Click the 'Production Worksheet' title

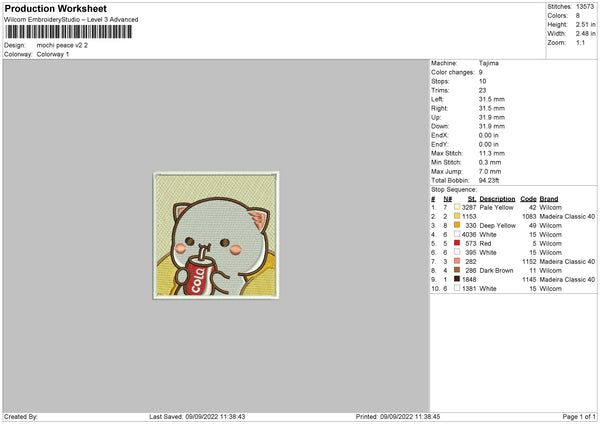click(55, 8)
